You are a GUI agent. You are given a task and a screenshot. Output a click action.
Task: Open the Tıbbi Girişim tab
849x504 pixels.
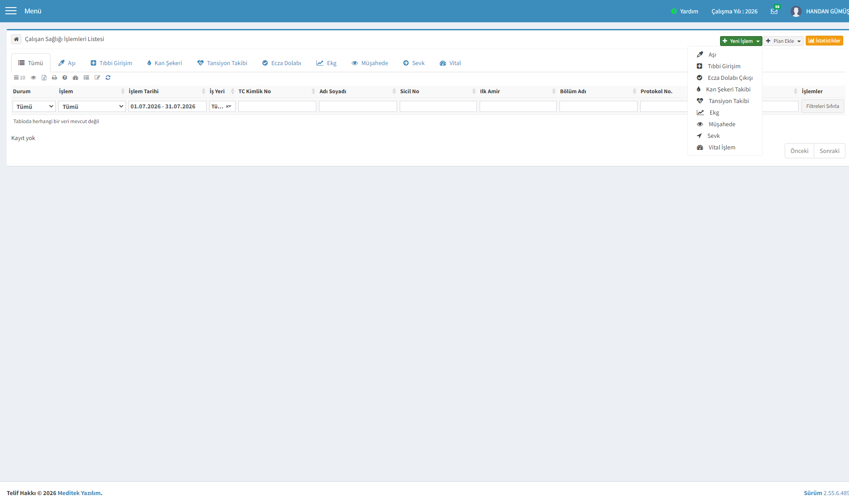tap(112, 63)
